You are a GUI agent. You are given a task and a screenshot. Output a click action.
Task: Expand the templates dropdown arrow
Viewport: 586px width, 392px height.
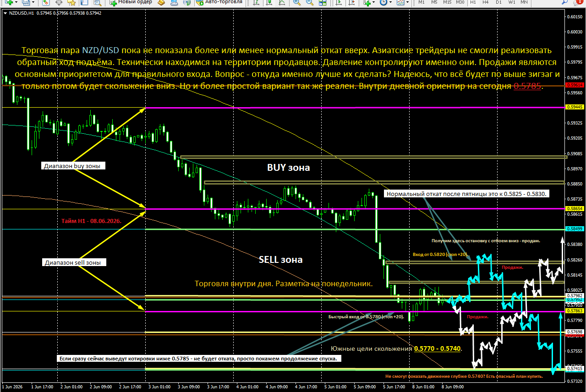(407, 2)
